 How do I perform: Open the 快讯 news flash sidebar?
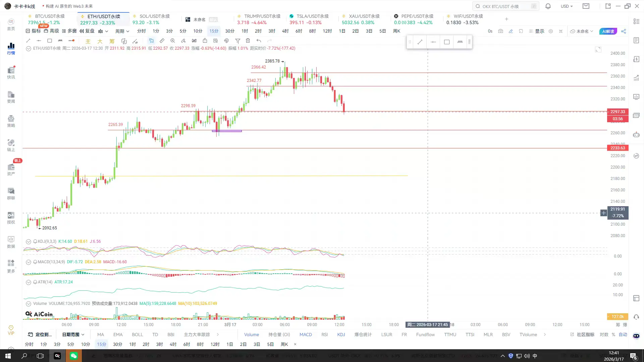click(11, 73)
